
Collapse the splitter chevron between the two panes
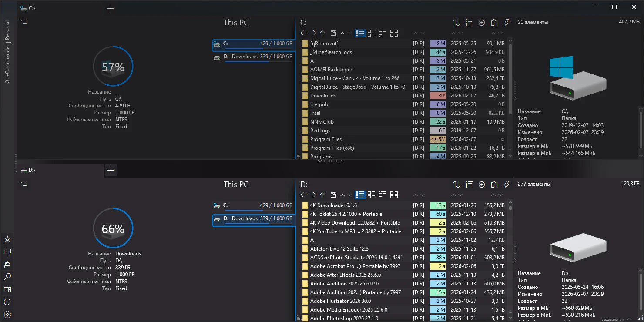(x=342, y=161)
